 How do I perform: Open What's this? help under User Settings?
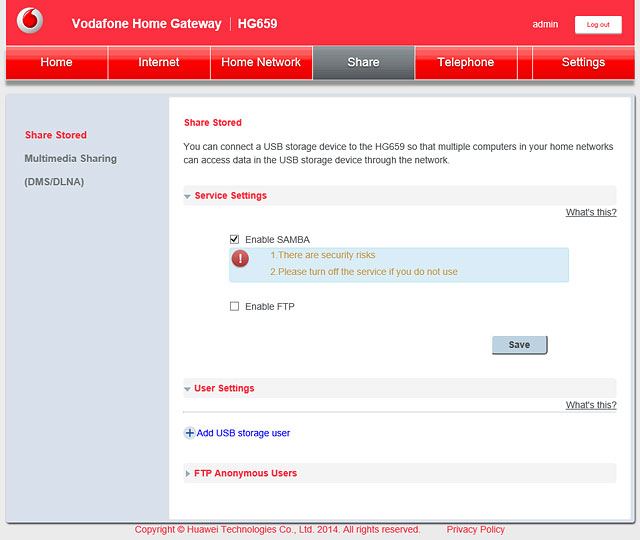pyautogui.click(x=591, y=405)
